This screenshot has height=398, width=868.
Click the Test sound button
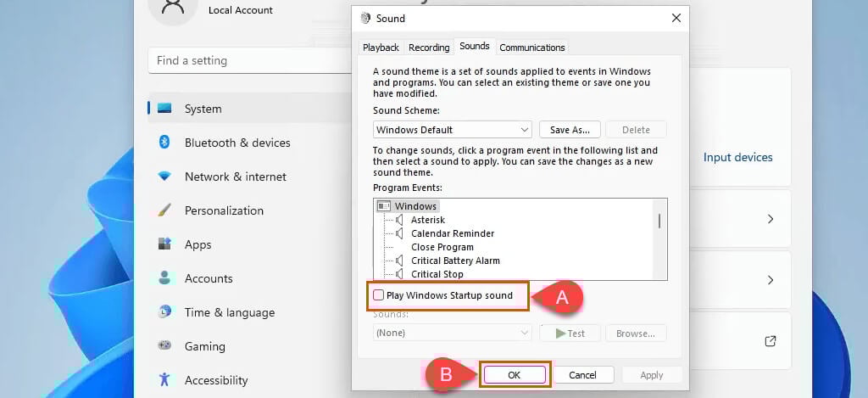[570, 334]
